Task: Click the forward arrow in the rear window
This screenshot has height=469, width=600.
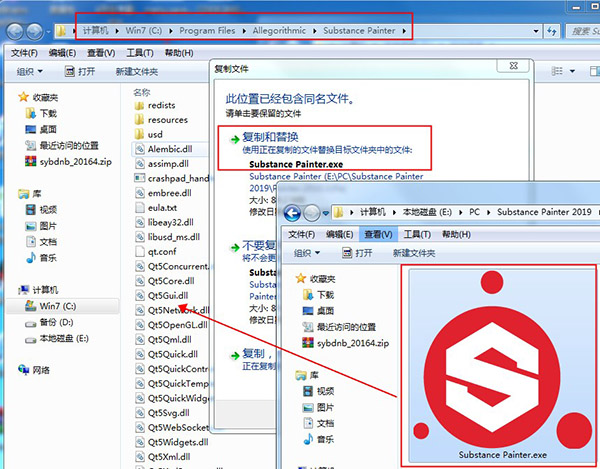Action: point(34,31)
